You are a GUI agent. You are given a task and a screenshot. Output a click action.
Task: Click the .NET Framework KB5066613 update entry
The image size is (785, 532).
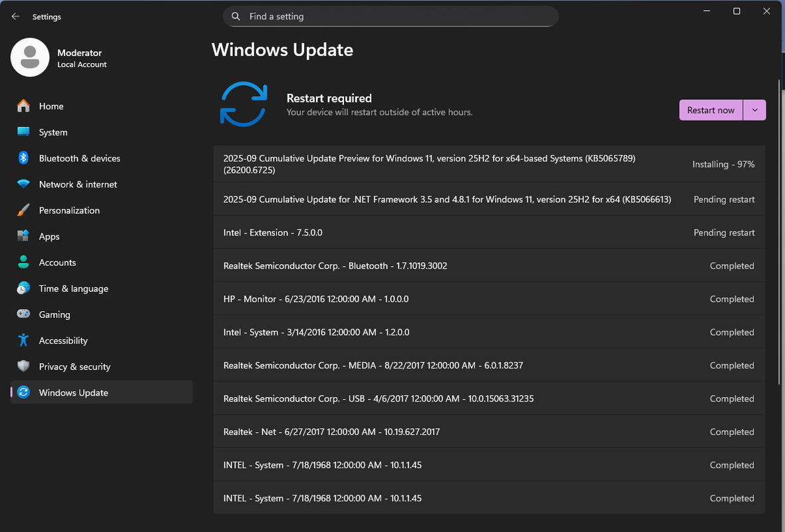[x=489, y=199]
